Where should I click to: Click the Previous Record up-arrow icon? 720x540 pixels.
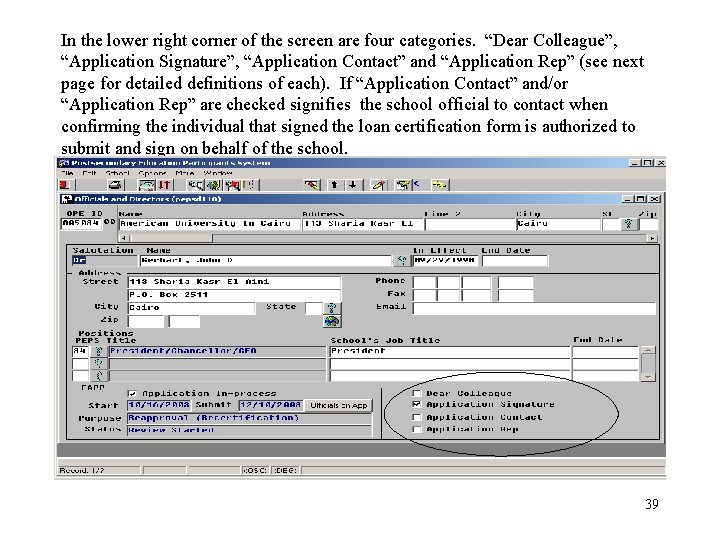[x=335, y=185]
